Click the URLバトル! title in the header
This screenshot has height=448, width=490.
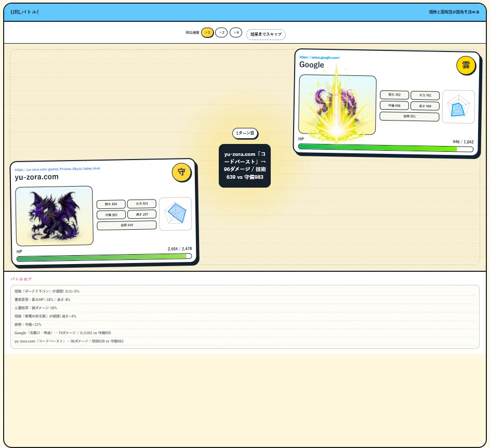(25, 12)
